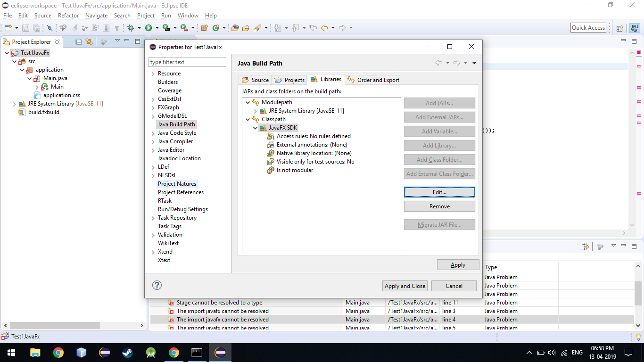Screen dimensions: 644x362
Task: Click the Open Type toolbar icon
Action: click(x=235, y=28)
